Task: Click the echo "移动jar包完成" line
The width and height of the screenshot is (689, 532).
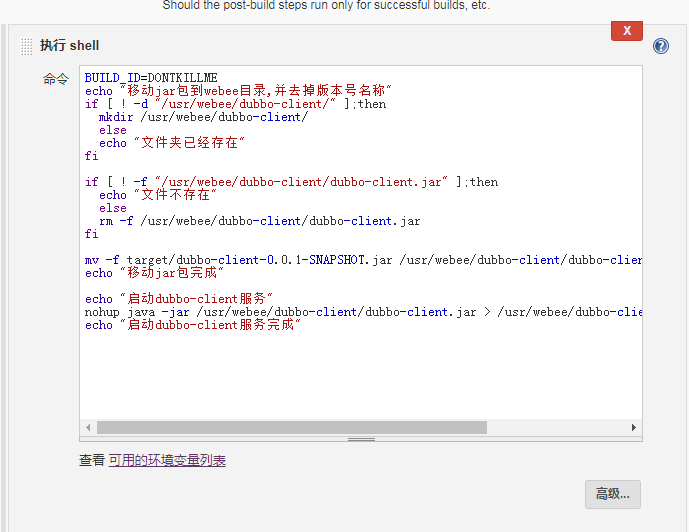Action: point(154,273)
